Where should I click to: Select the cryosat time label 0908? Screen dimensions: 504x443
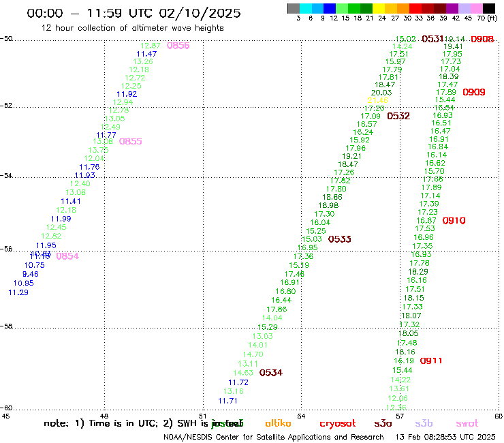coord(482,40)
